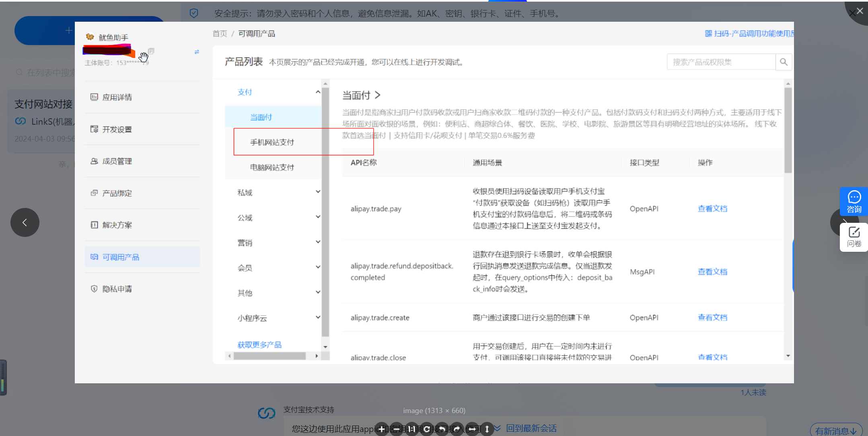Rotate the image counterclockwise
The width and height of the screenshot is (868, 436).
(x=442, y=429)
